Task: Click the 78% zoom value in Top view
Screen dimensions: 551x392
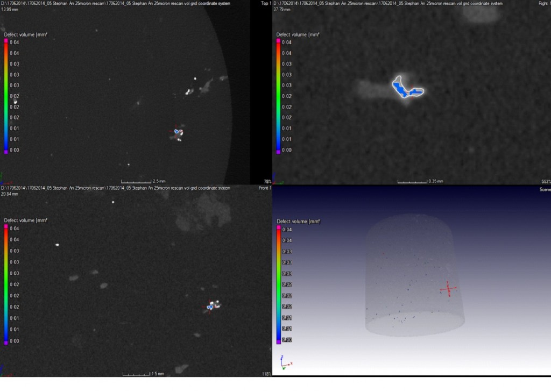Action: [267, 182]
